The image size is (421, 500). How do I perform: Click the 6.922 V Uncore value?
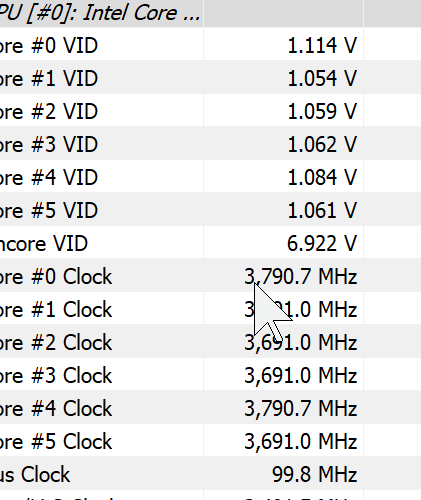pos(322,243)
